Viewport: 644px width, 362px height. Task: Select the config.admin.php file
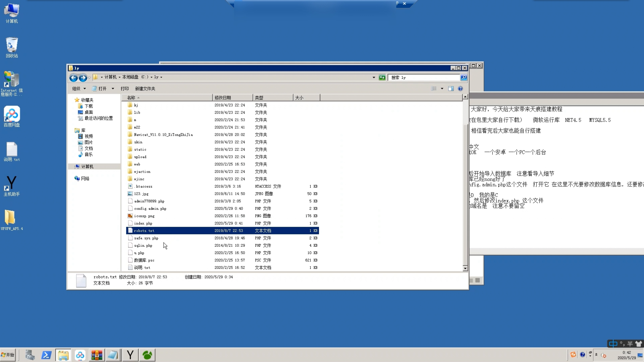click(x=150, y=208)
